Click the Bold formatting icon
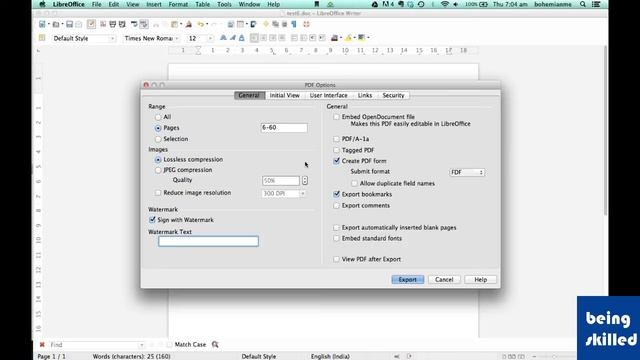Screen dimensions: 640x360 click(223, 38)
